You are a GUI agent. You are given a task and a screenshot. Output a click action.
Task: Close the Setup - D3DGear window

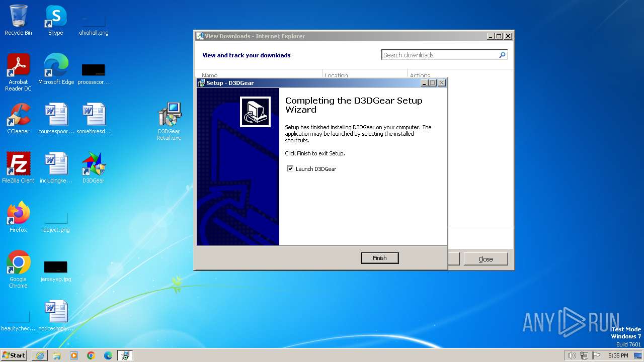click(x=442, y=83)
